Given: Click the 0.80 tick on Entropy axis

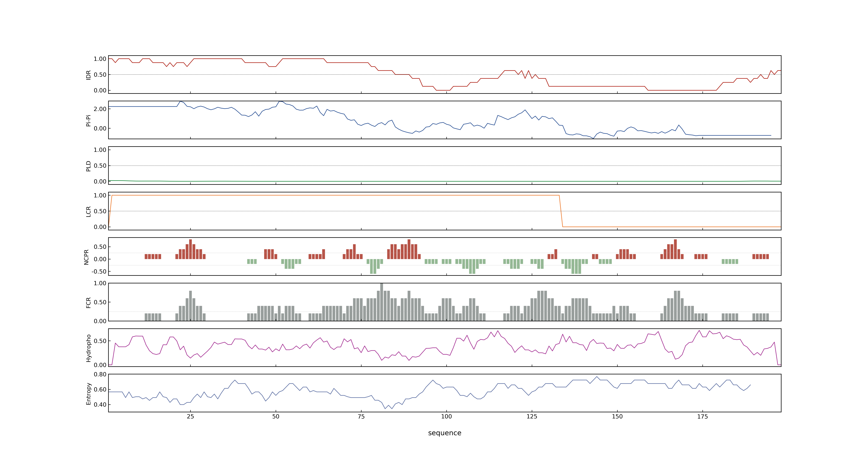Looking at the screenshot, I should point(100,374).
